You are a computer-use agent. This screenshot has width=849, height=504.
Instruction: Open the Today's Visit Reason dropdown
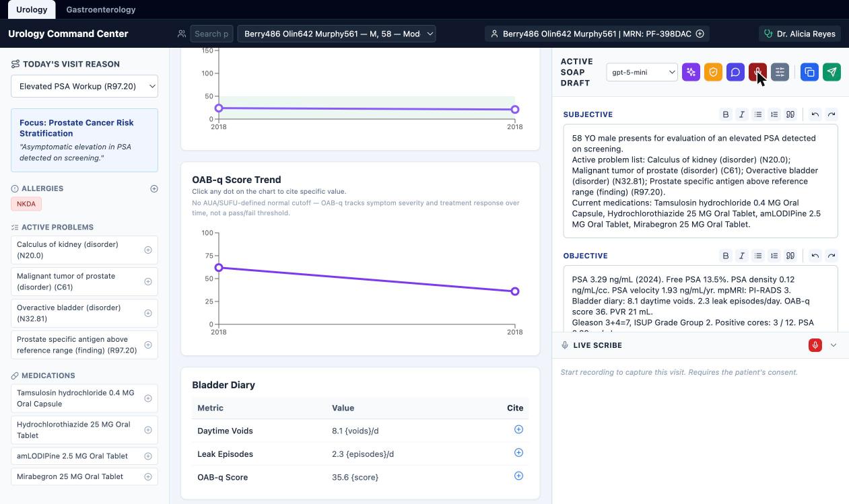tap(84, 86)
